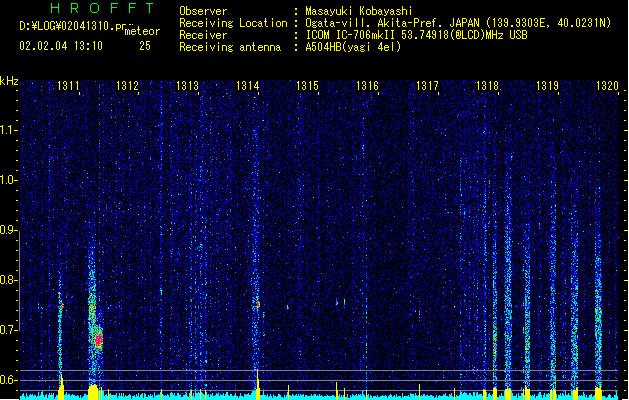This screenshot has height=400, width=629.
Task: Click the 1319 time axis label
Action: 547,86
